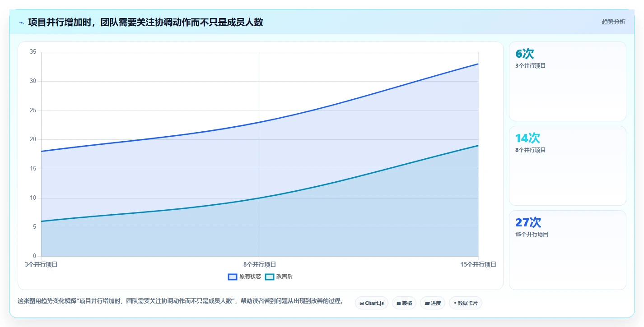644x327 pixels.
Task: Click the 原有状态 line point at 8个并行项目
Action: click(x=260, y=122)
